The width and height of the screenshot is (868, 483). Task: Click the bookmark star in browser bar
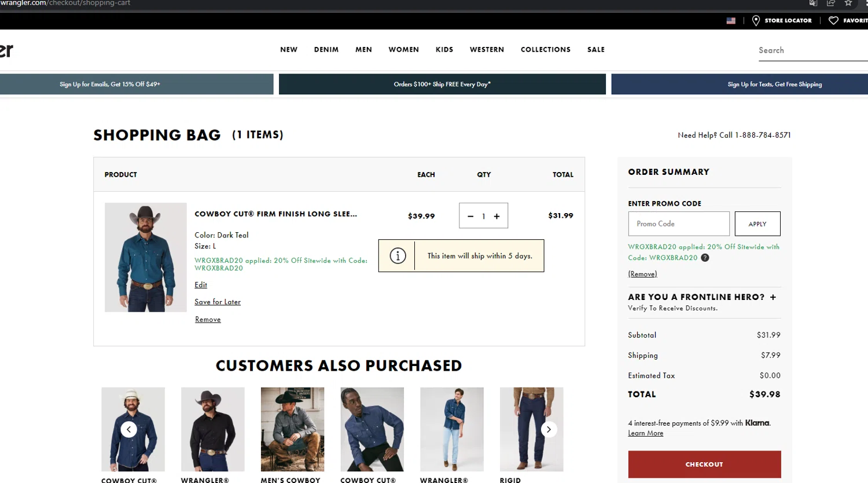tap(848, 3)
